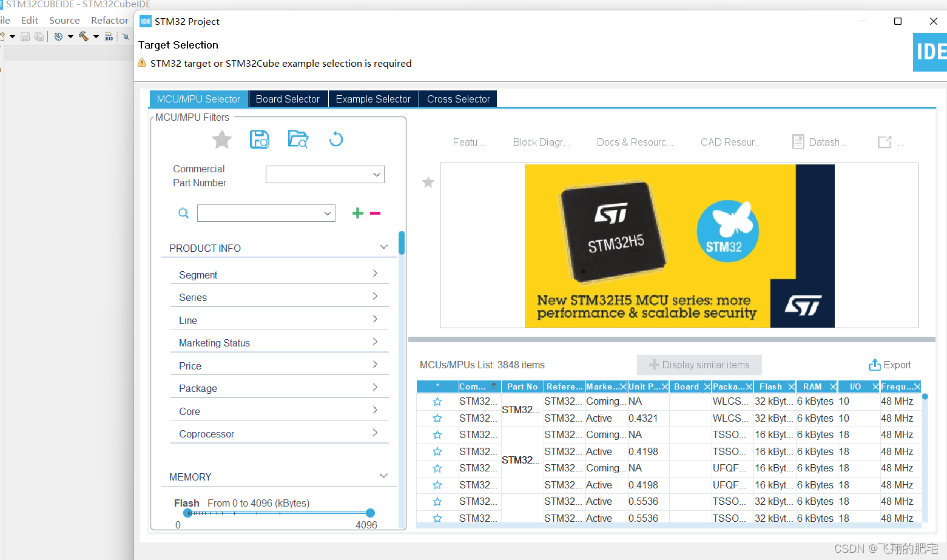Toggle favorite star on the last visible row

(x=437, y=518)
